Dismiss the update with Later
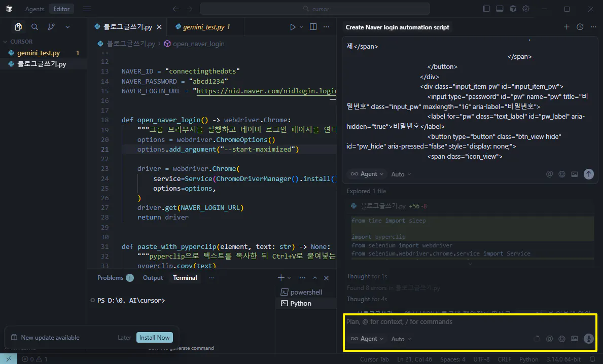603x364 pixels. point(124,338)
